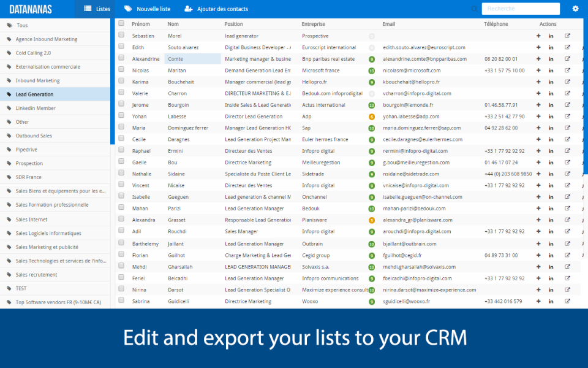Check the box for Karima Bouchehait
The image size is (588, 368).
coord(121,82)
